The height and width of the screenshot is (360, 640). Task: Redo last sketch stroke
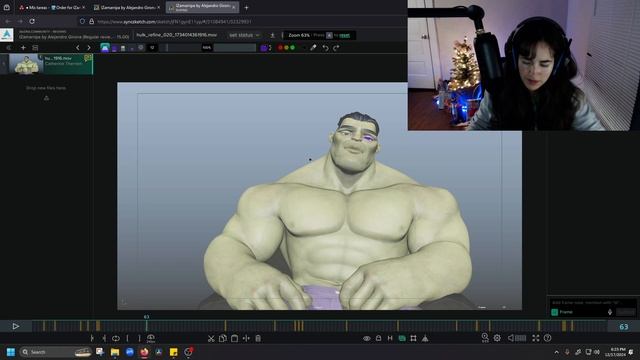(336, 48)
